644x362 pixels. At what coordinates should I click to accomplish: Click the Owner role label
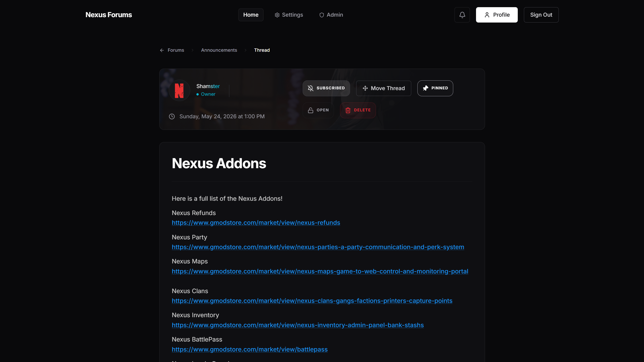tap(208, 94)
